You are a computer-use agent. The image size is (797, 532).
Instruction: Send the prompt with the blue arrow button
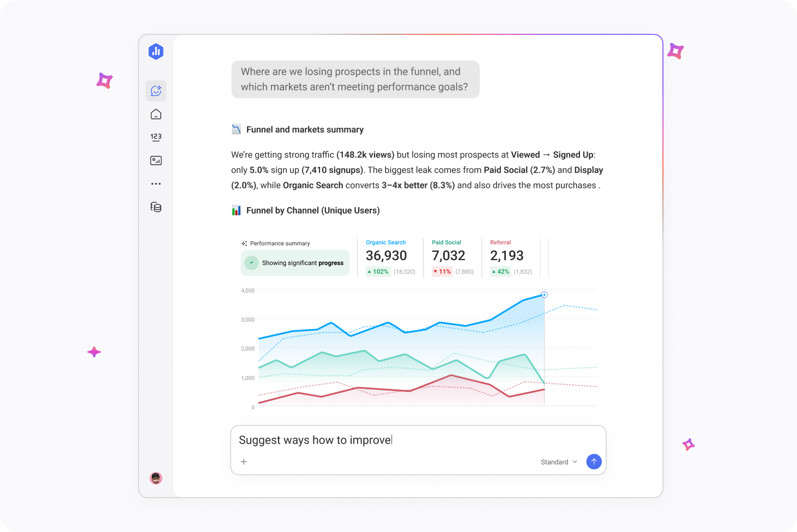pos(594,462)
